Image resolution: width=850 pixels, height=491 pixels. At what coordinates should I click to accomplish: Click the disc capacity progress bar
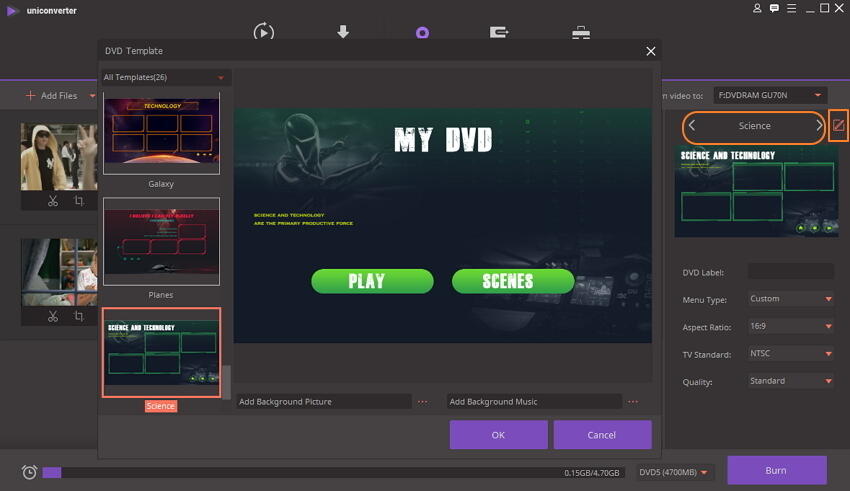tap(333, 473)
